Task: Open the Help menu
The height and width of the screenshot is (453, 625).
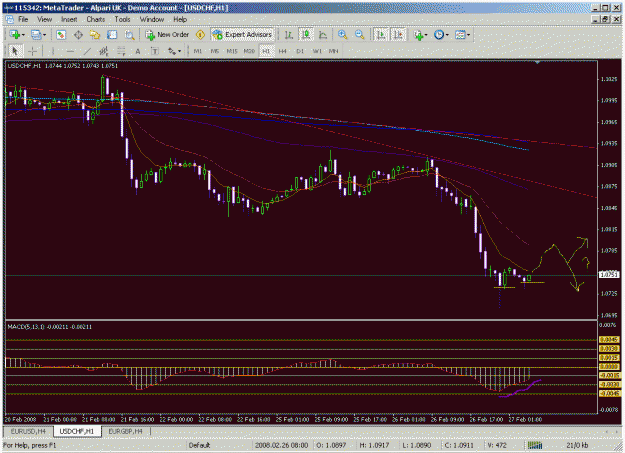Action: [180, 19]
